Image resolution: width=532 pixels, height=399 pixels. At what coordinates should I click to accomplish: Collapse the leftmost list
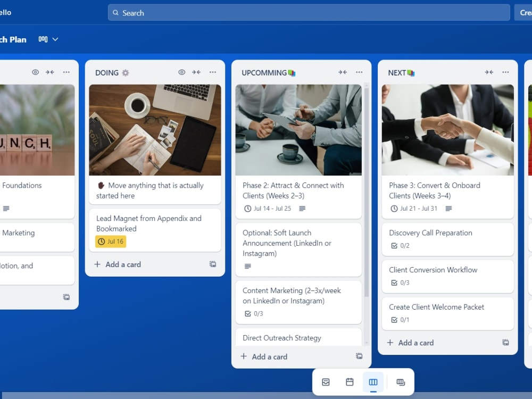(x=50, y=72)
